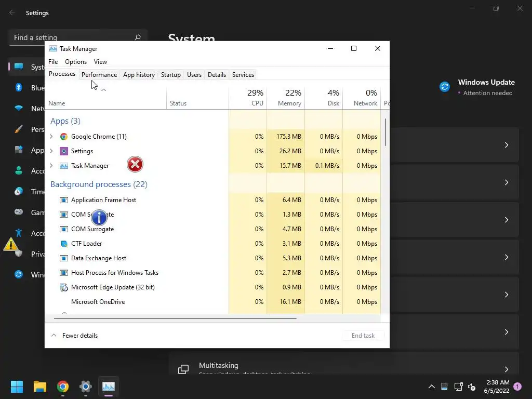
Task: Sort processes by Network column
Action: 362,98
